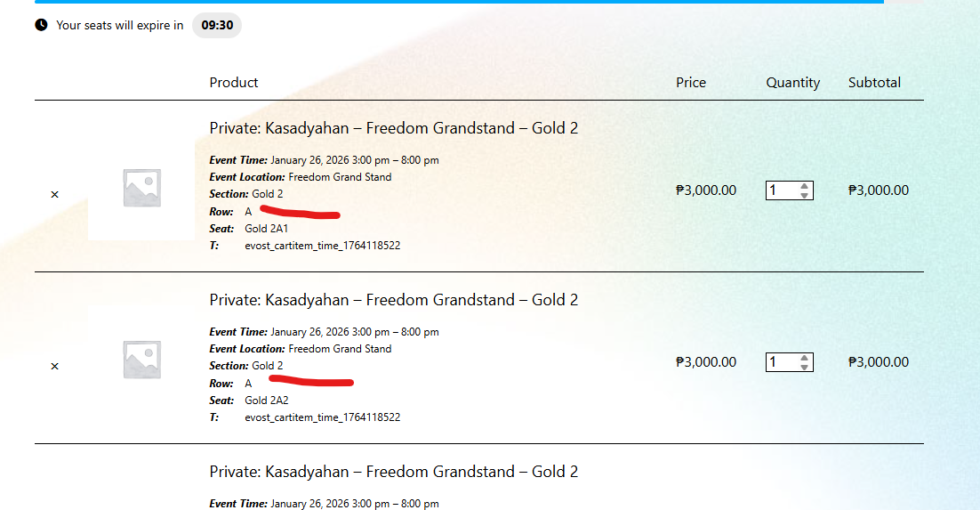Focus the quantity field for seat Gold 2A1
This screenshot has height=510, width=980.
coord(781,190)
